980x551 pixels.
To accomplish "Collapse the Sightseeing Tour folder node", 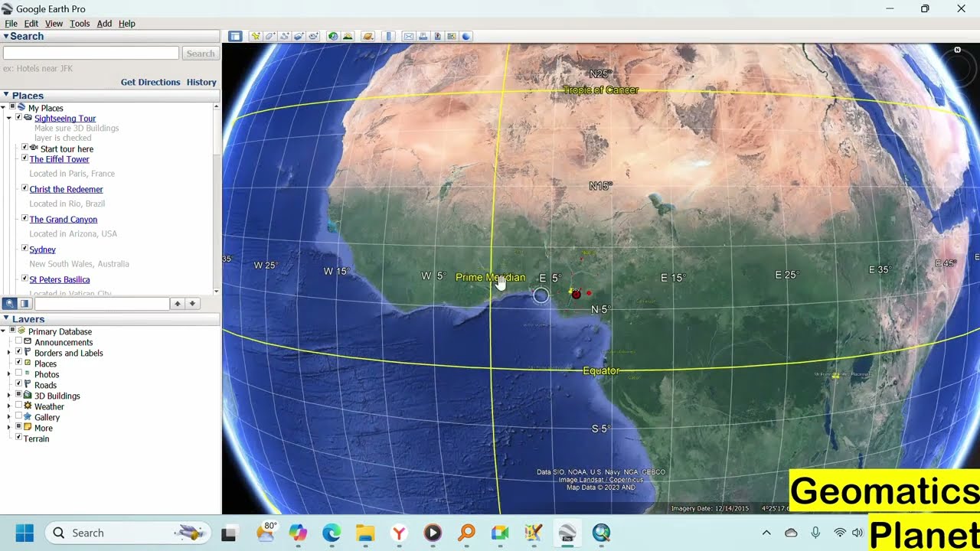I will point(9,118).
